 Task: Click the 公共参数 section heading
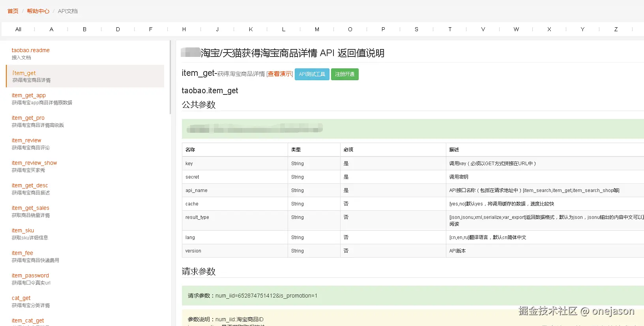coord(198,105)
